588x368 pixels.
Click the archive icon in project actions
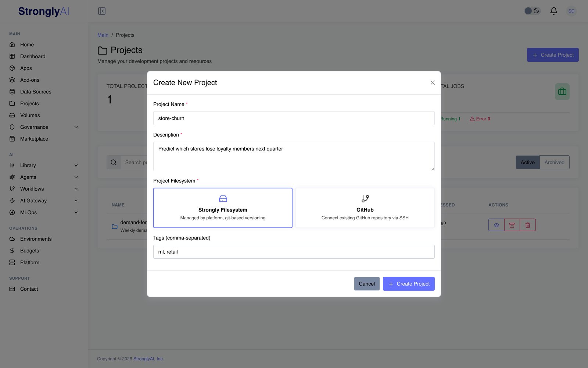(512, 225)
